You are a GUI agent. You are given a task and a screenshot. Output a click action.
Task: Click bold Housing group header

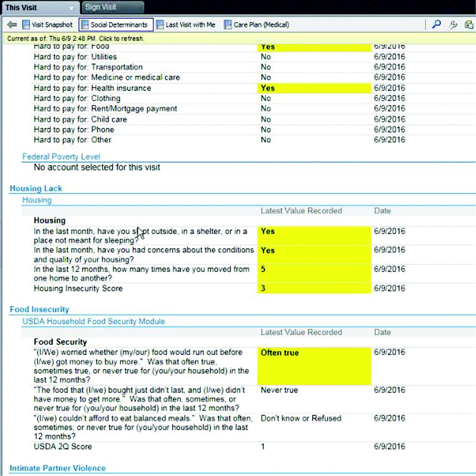[49, 220]
